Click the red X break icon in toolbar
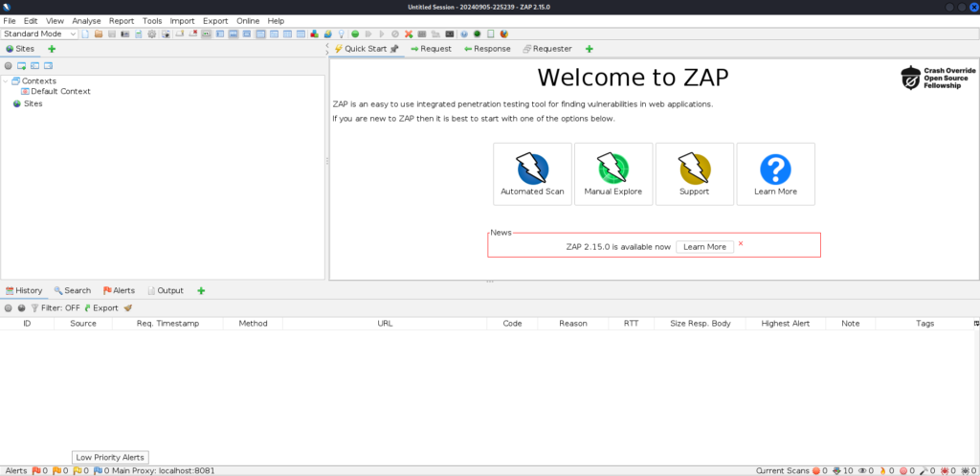This screenshot has height=476, width=980. pyautogui.click(x=409, y=34)
